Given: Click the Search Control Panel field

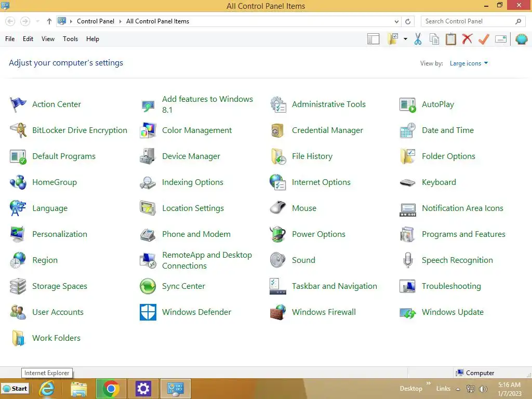Looking at the screenshot, I should tap(473, 21).
